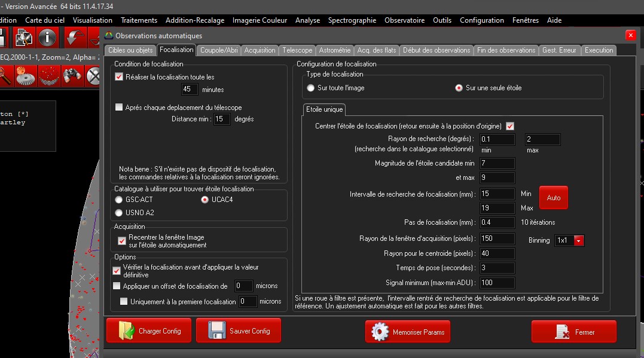Enable 'Après chaque deplacement du télescope' checkbox

pos(118,108)
